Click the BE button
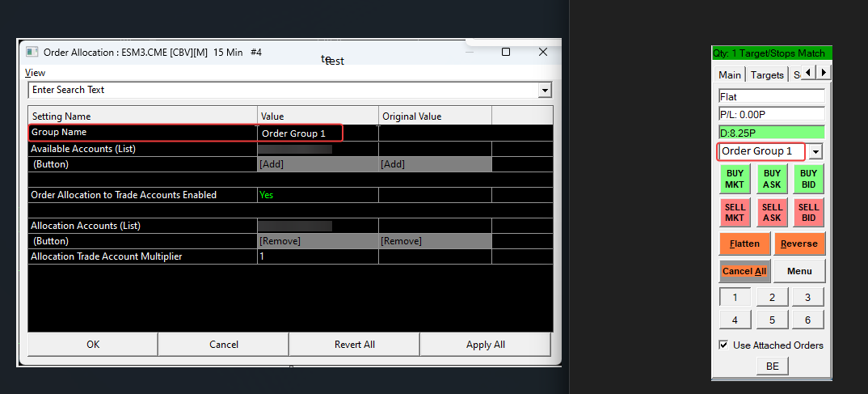 [x=773, y=366]
